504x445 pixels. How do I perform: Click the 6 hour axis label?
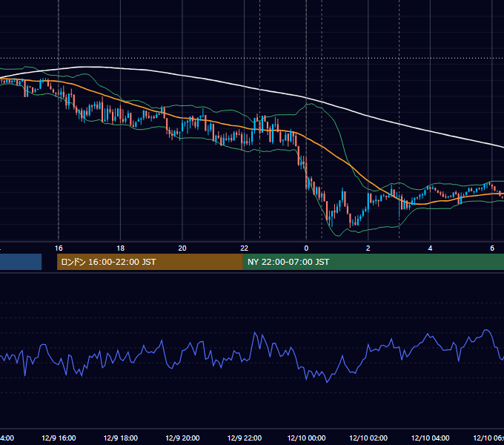(492, 248)
